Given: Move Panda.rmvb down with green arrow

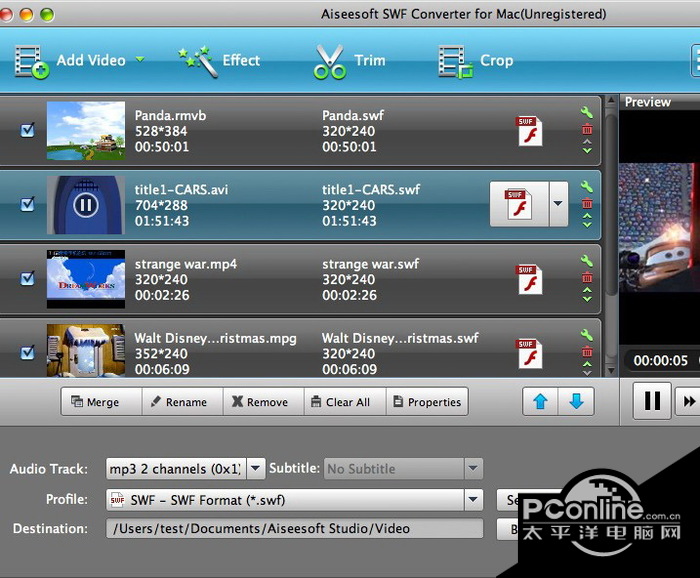Looking at the screenshot, I should (588, 151).
